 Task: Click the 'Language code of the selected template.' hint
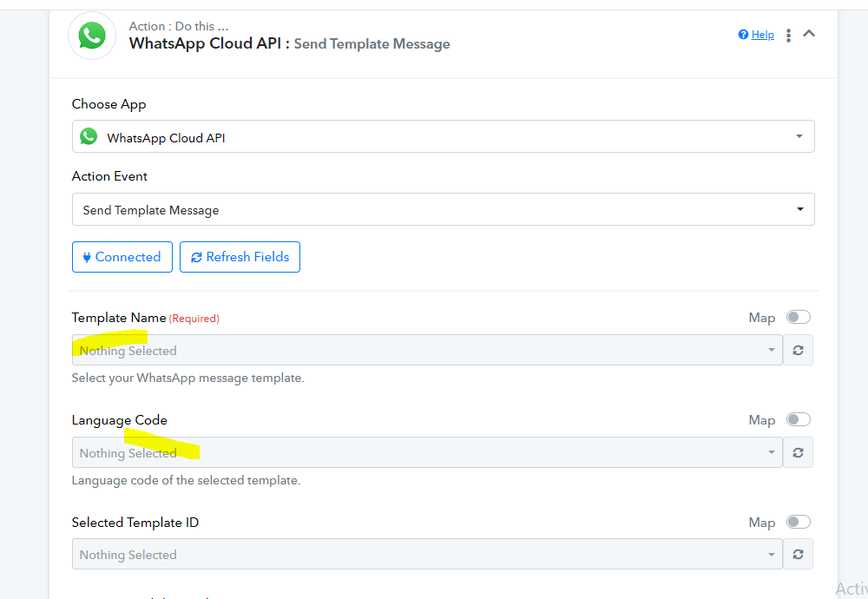tap(186, 480)
